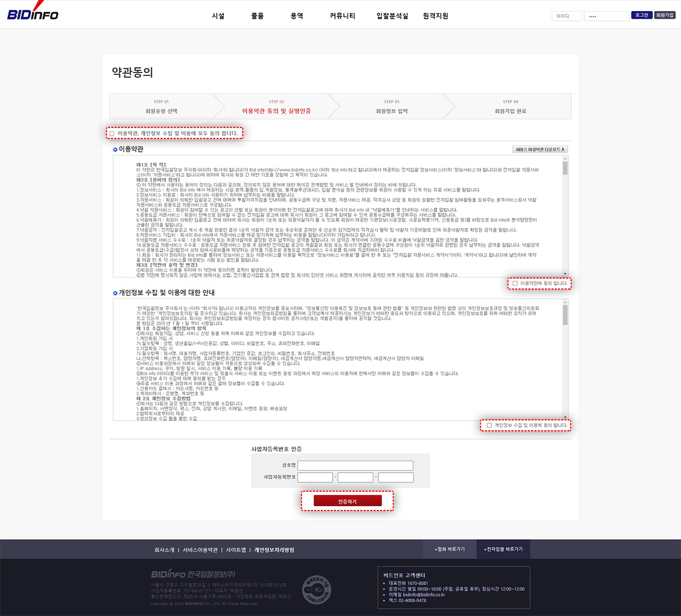Screen dimensions: 681x616
Task: Click the 로그인 button
Action: [641, 15]
